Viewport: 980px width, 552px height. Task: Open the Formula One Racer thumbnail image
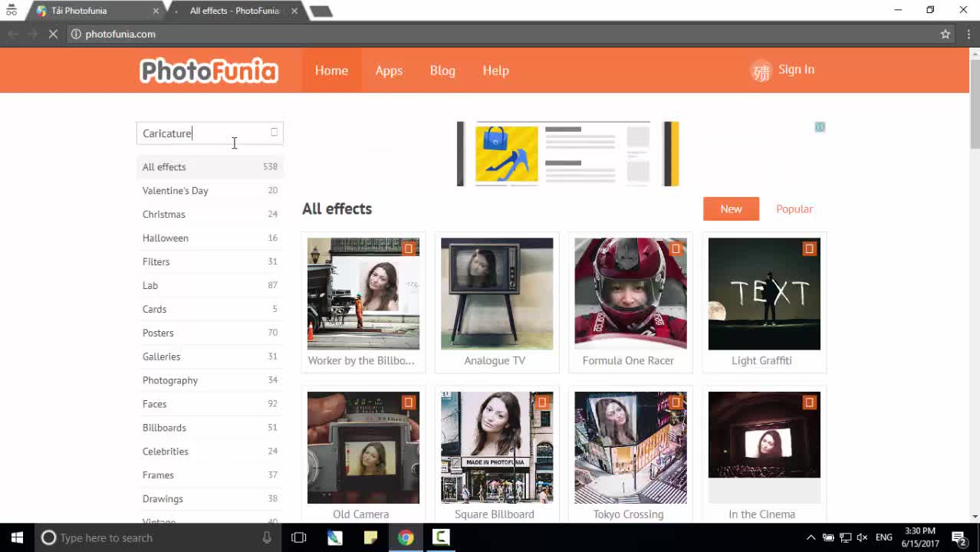pos(630,294)
